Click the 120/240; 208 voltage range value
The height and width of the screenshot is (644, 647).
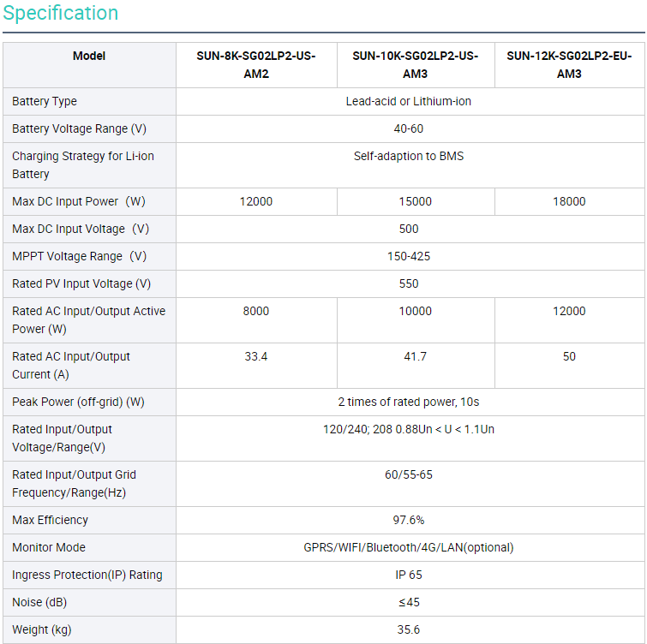pyautogui.click(x=409, y=429)
